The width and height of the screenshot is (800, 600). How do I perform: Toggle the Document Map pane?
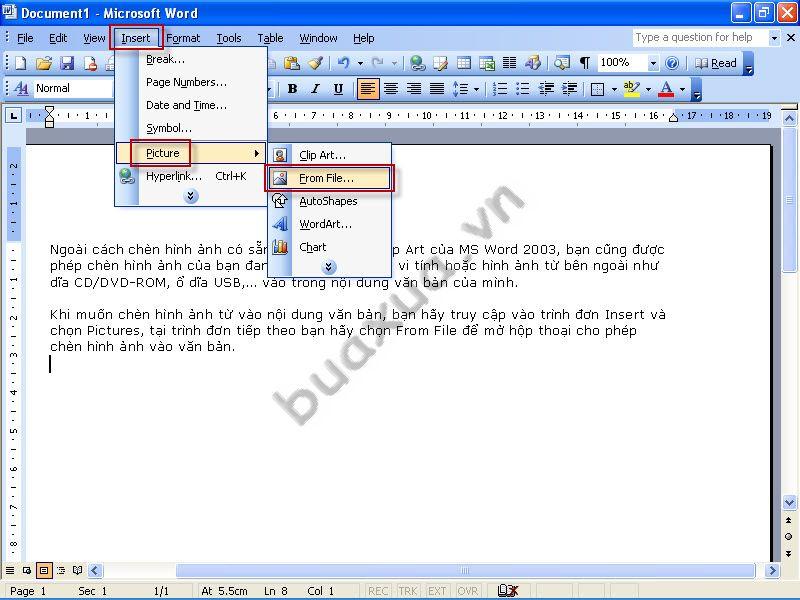coord(561,63)
